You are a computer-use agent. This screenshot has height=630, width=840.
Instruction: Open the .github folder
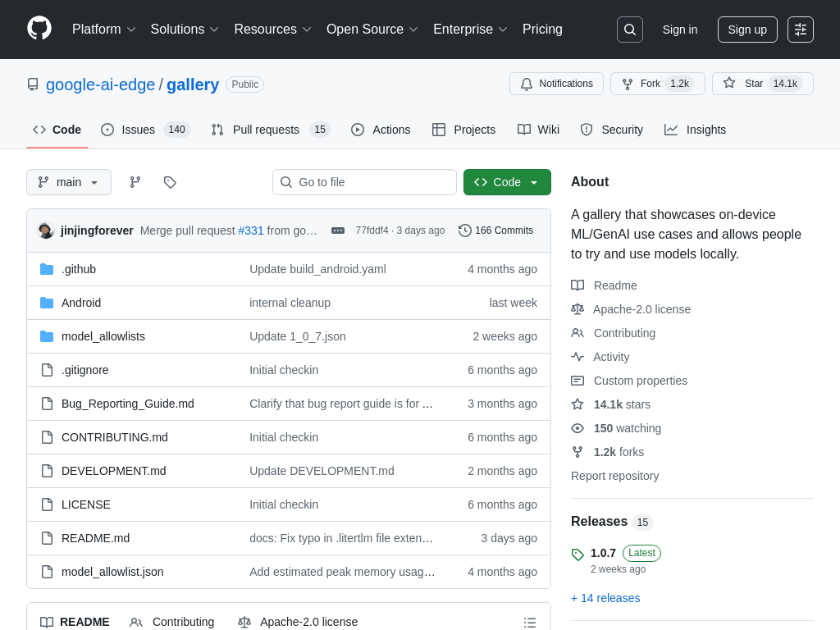click(79, 269)
